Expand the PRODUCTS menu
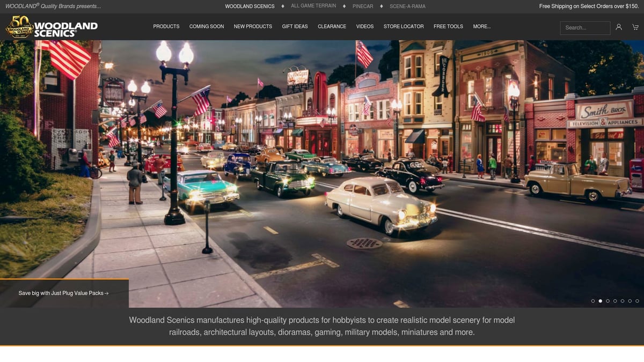The width and height of the screenshot is (644, 362). point(166,26)
